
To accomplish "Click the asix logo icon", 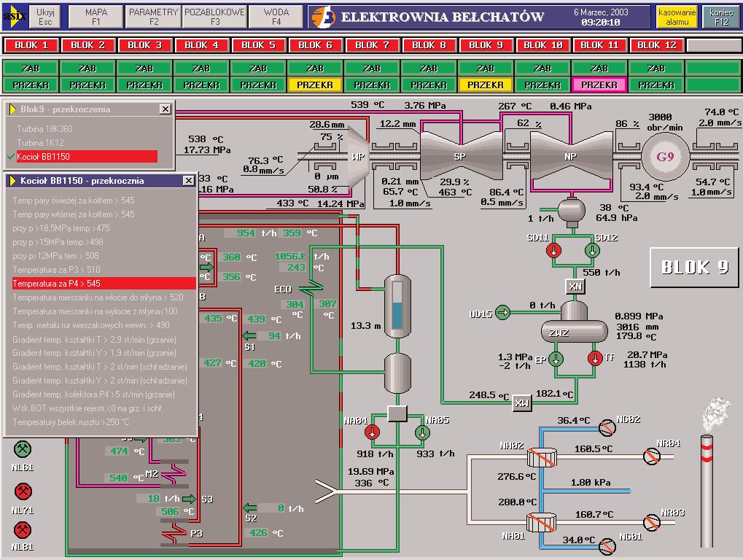I will (x=15, y=17).
